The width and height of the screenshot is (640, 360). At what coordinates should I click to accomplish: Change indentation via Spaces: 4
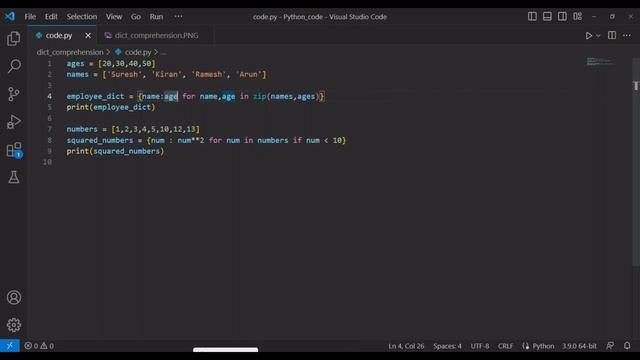(x=447, y=346)
